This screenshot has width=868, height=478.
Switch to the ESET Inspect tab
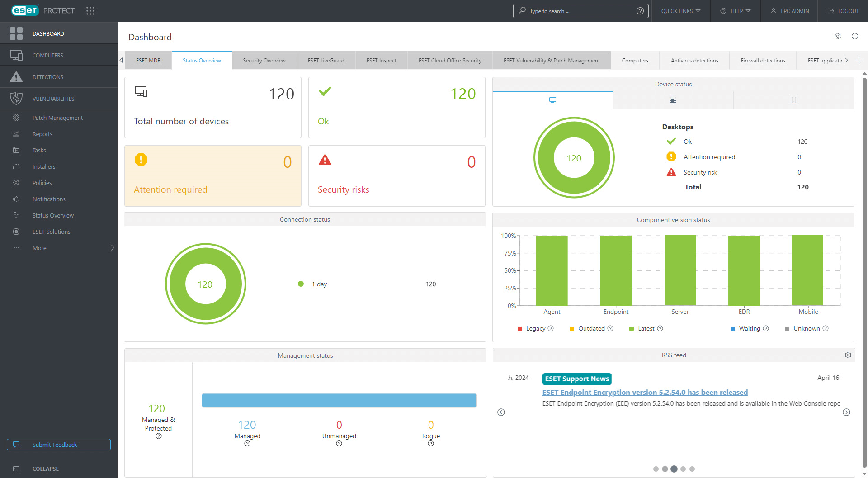[382, 60]
